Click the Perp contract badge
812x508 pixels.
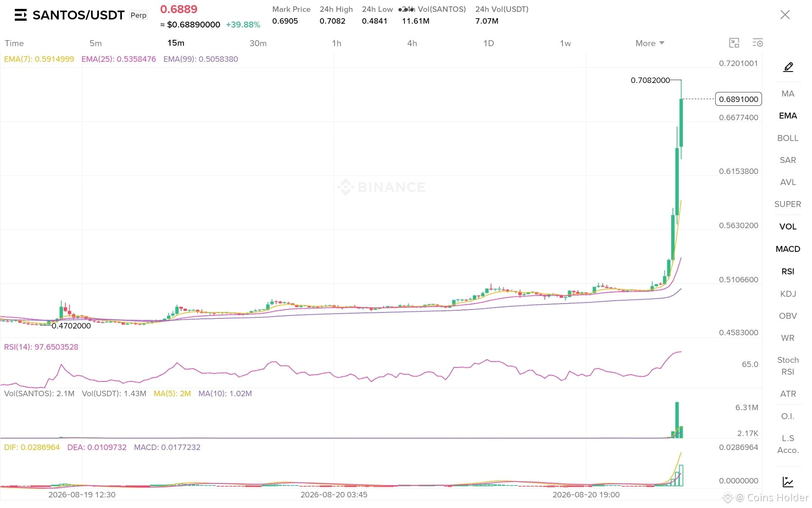coord(138,15)
